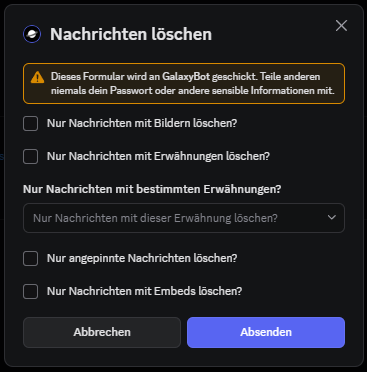This screenshot has width=367, height=372.
Task: Click the label text 'Nur Nachrichten mit Erwähnungen löschen?'
Action: [x=158, y=156]
